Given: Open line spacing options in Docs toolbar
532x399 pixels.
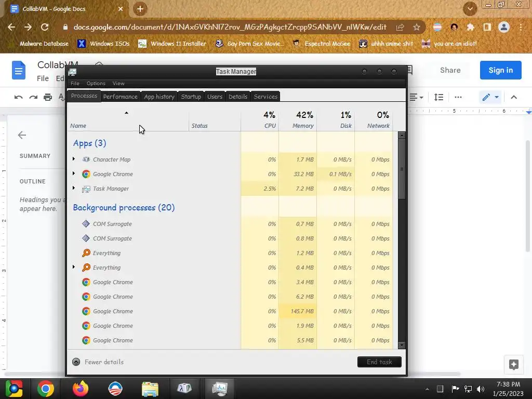Looking at the screenshot, I should (x=438, y=97).
